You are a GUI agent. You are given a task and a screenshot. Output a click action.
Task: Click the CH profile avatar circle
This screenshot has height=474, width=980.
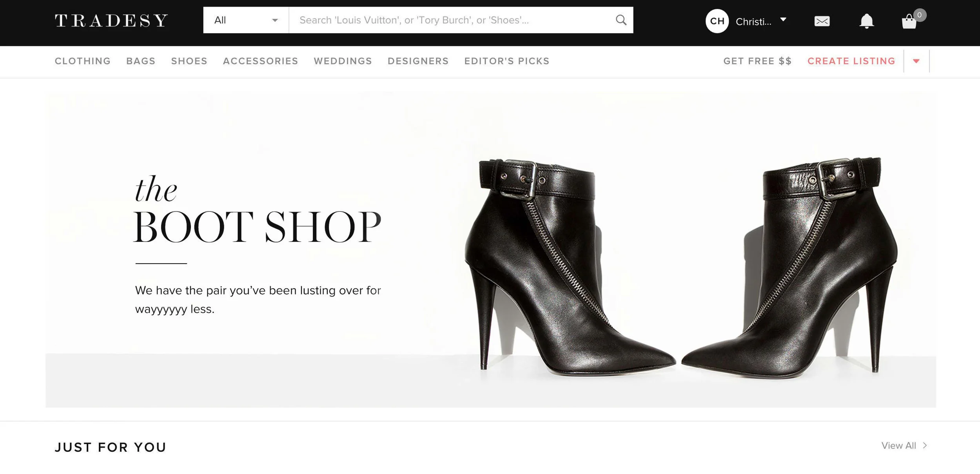717,21
